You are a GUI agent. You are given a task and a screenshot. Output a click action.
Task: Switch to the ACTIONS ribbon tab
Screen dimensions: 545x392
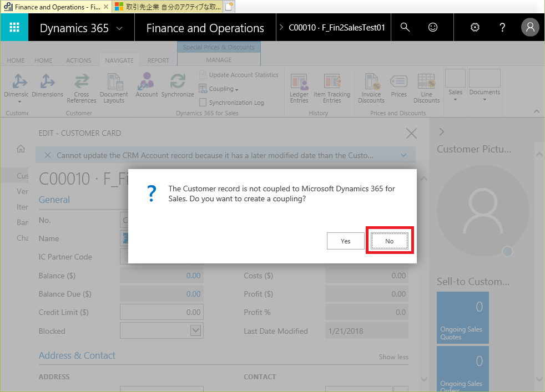tap(79, 60)
